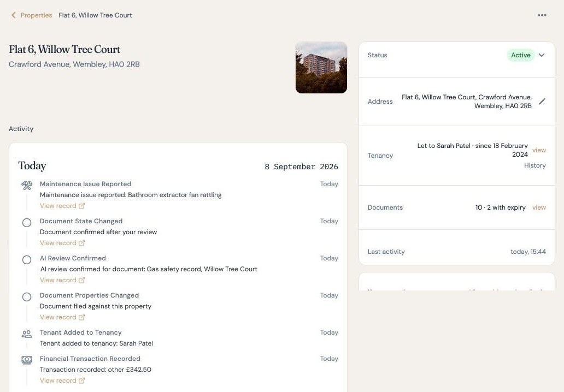Click Document filed against this property text
Image resolution: width=564 pixels, height=392 pixels.
96,306
